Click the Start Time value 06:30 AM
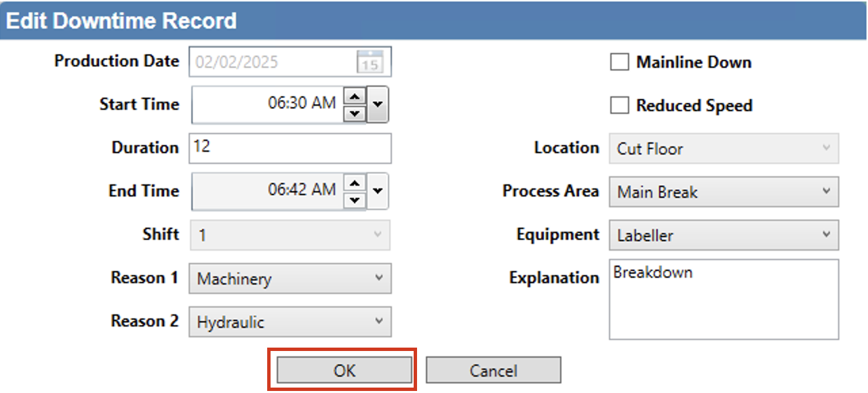Image resolution: width=868 pixels, height=393 pixels. coord(301,104)
